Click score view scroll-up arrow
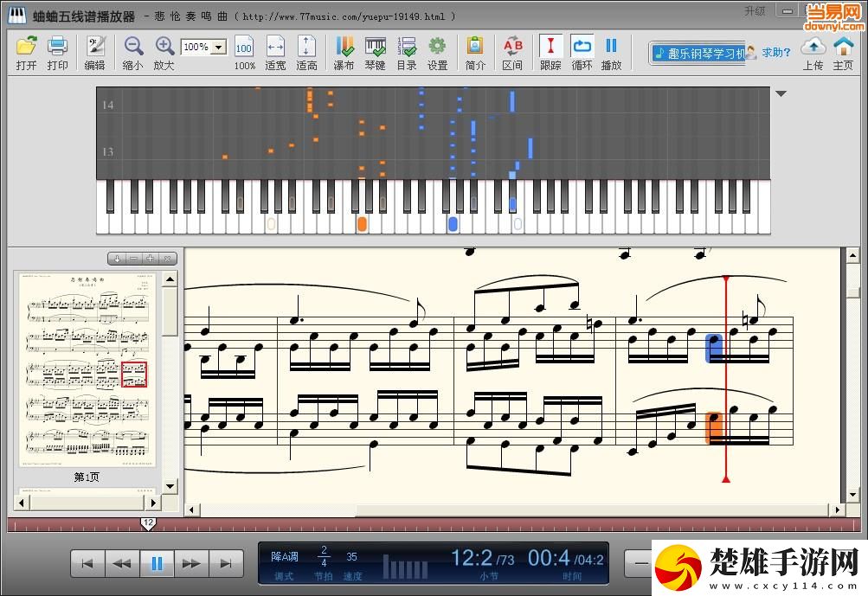Image resolution: width=868 pixels, height=596 pixels. 852,255
